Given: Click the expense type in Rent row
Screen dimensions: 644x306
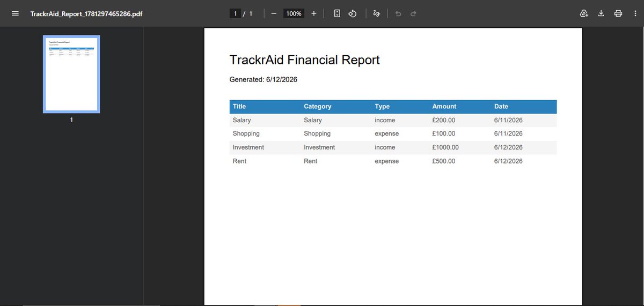Looking at the screenshot, I should [x=387, y=161].
